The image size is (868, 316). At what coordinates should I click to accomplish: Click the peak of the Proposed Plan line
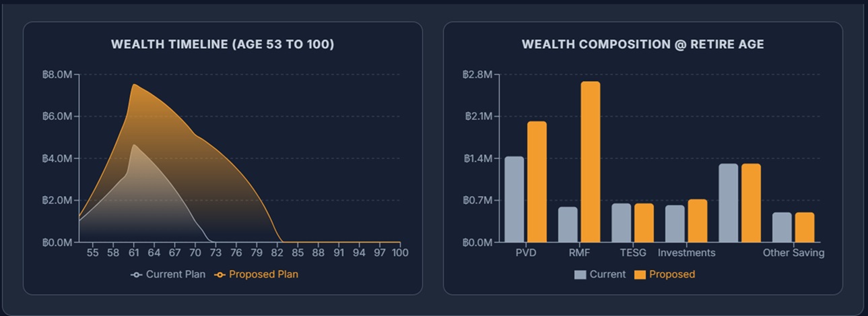point(134,84)
